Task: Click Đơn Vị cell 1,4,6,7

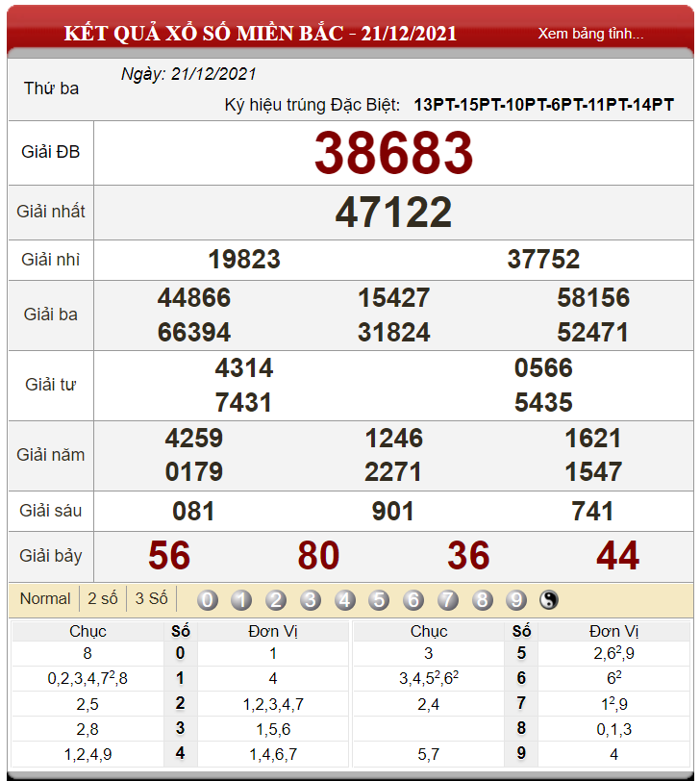Action: coord(273,754)
